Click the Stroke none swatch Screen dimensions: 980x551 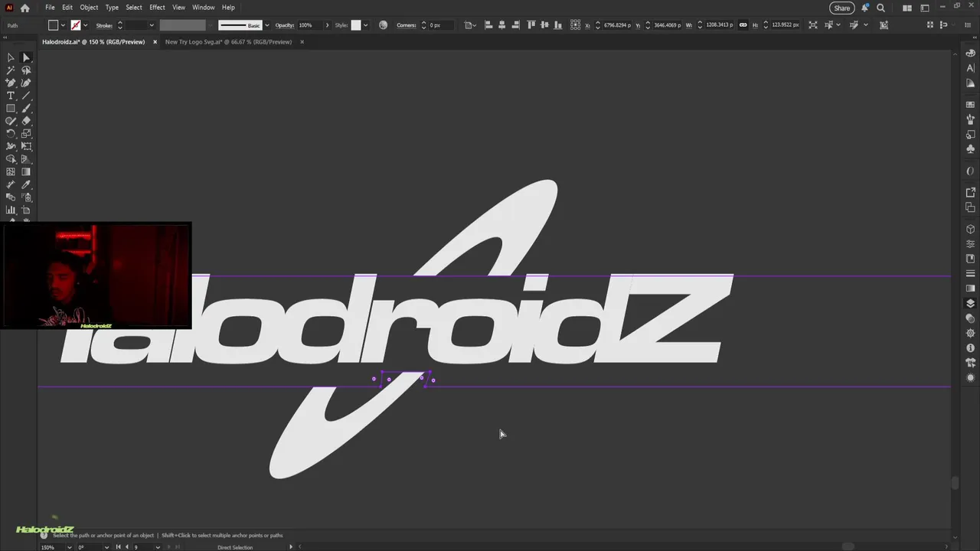pos(75,25)
